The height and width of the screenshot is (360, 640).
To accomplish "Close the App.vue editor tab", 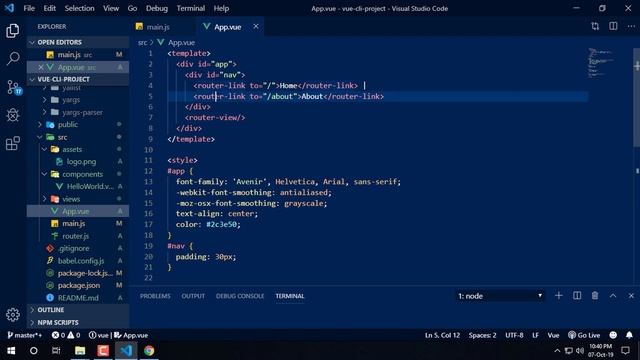I will [x=256, y=27].
